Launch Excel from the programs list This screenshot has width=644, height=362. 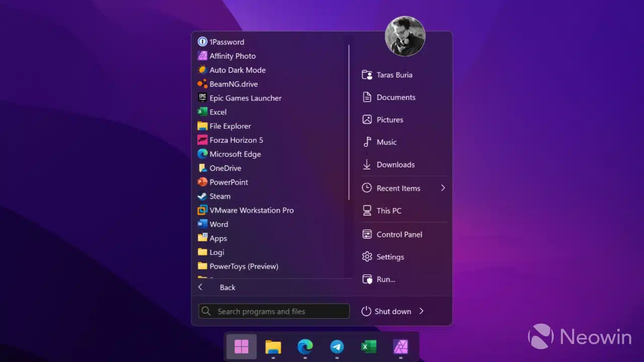pyautogui.click(x=212, y=112)
